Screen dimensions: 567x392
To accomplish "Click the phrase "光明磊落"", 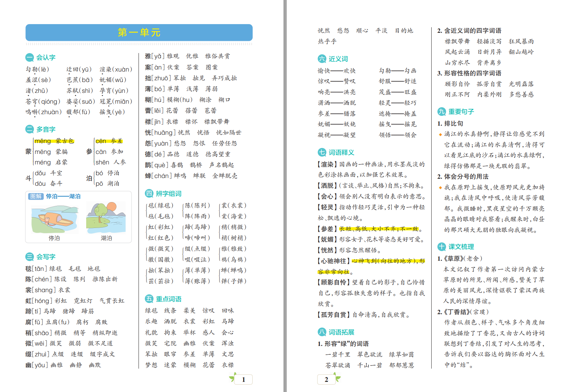I will click(521, 84).
